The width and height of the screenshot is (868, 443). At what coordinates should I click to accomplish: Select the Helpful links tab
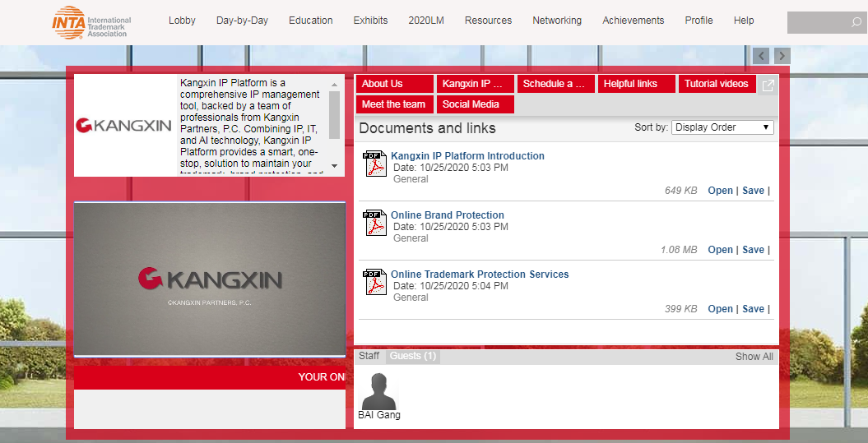click(x=637, y=84)
